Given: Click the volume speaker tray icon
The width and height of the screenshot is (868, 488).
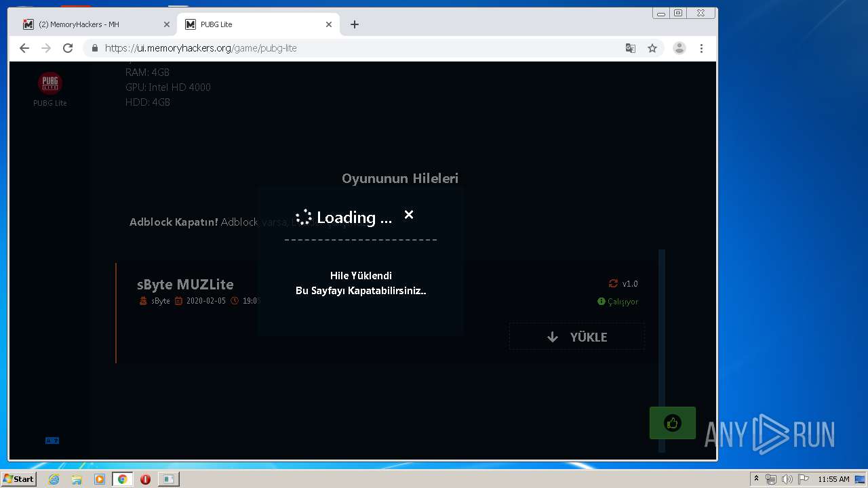Looking at the screenshot, I should coord(787,479).
